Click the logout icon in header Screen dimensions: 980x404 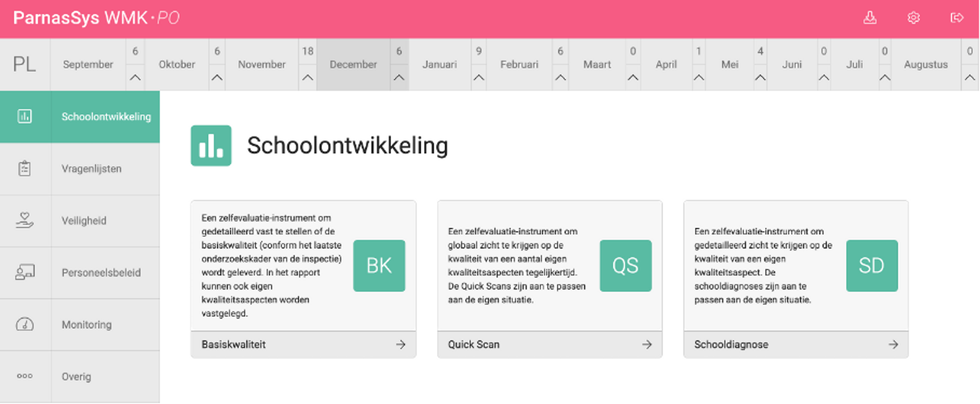[x=957, y=18]
